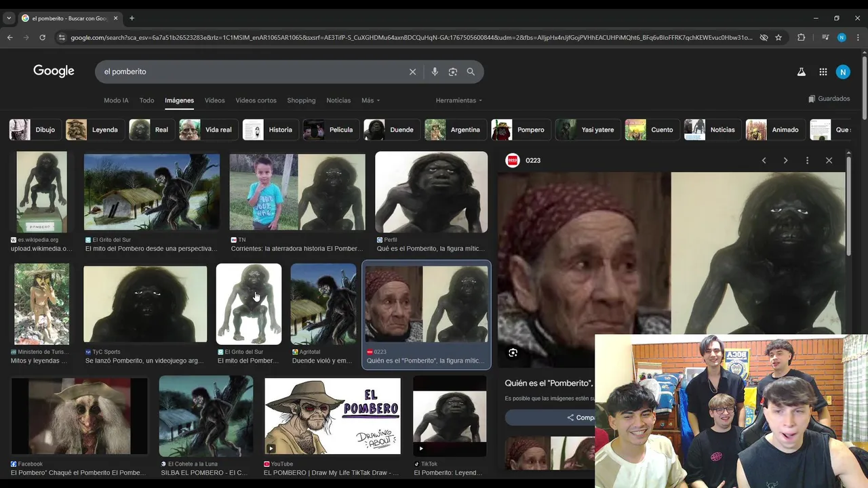
Task: Filter images by the Leyenda chip
Action: (x=94, y=129)
